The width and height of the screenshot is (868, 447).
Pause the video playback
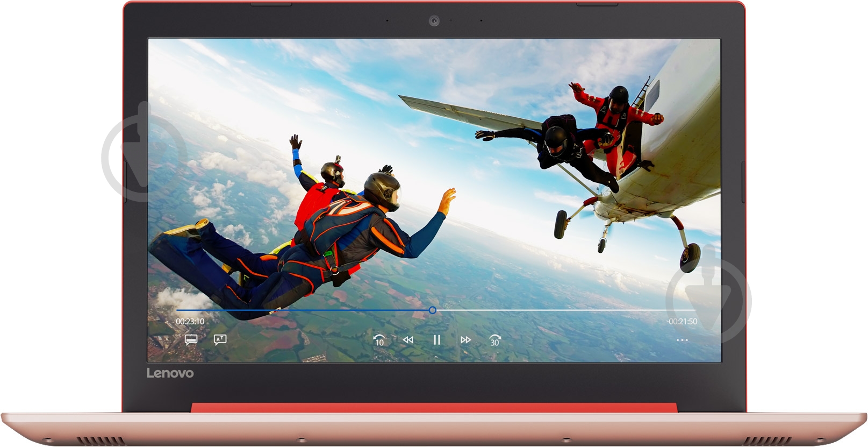[x=437, y=339]
